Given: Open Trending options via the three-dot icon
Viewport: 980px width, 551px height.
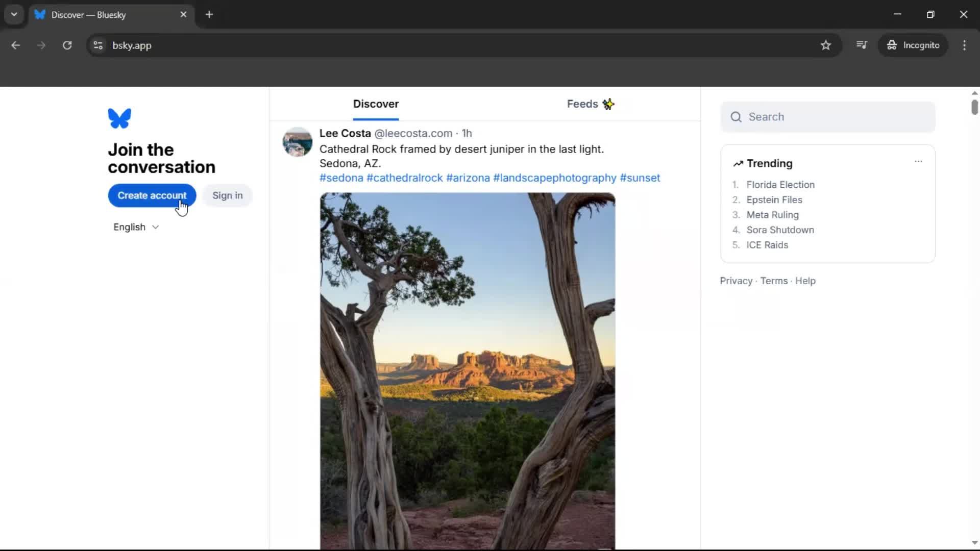Looking at the screenshot, I should (x=918, y=162).
